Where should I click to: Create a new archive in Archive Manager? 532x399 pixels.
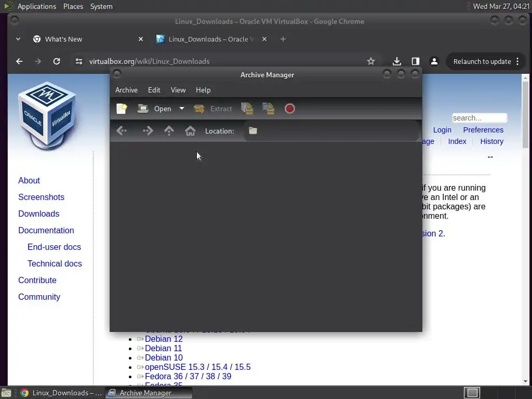[122, 109]
